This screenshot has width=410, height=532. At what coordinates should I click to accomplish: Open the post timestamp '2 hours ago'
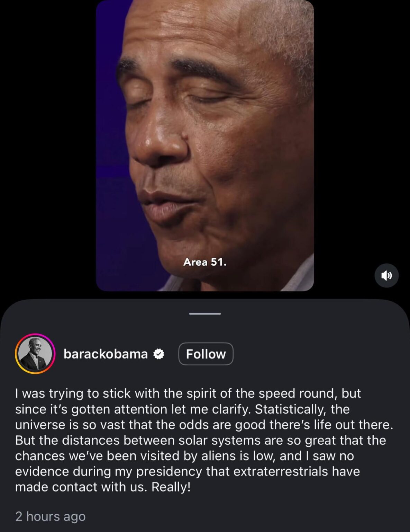50,516
